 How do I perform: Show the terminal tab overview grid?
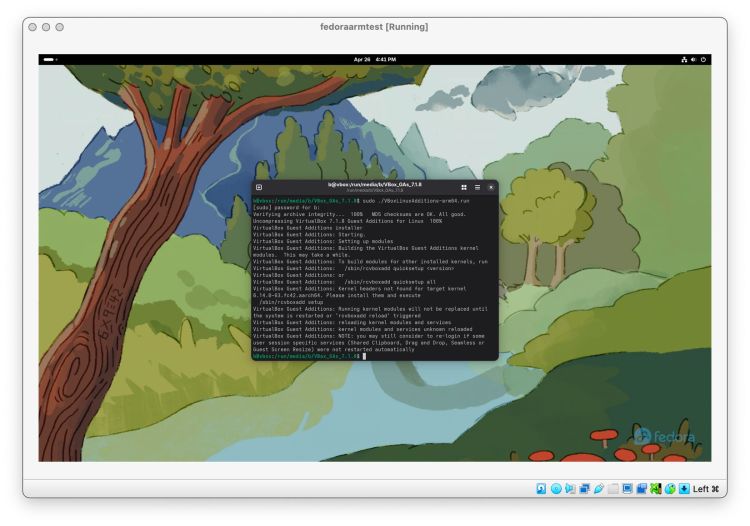[463, 187]
